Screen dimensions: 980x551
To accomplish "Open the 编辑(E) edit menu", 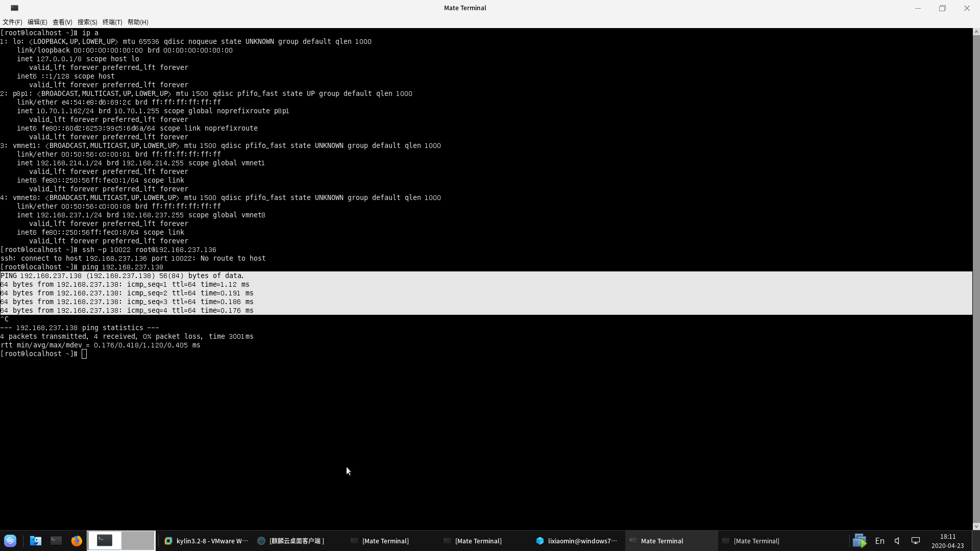I will tap(37, 22).
